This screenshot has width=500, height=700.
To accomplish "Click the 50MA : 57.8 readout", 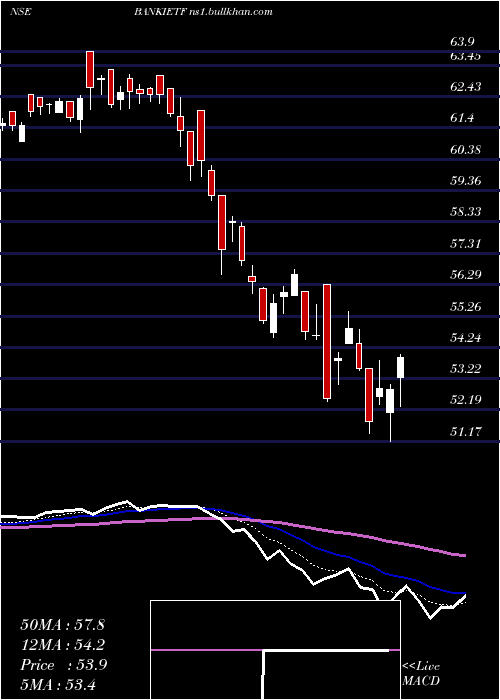I will tap(62, 625).
